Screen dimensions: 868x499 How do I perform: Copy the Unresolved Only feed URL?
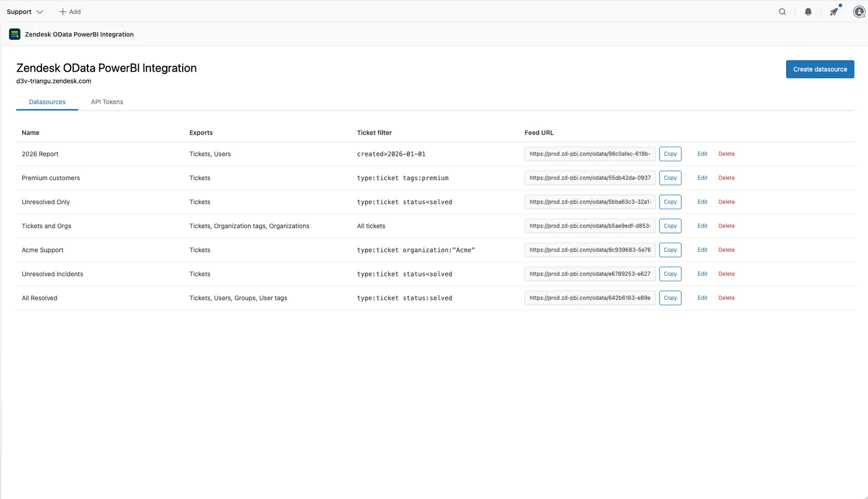pos(671,202)
